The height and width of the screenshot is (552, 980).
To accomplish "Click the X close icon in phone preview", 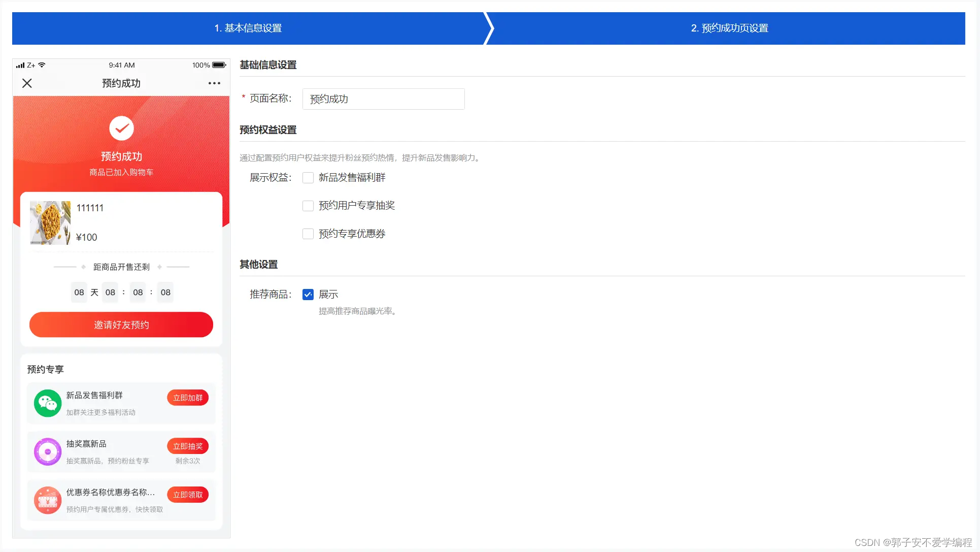I will (27, 83).
